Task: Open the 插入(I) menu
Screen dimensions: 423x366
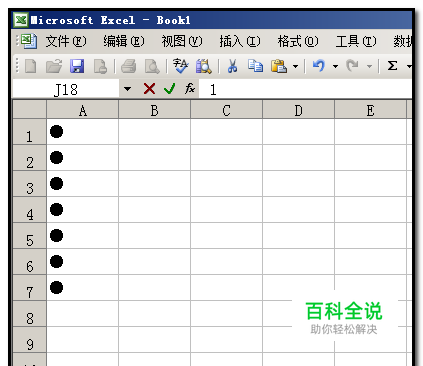Action: tap(240, 41)
